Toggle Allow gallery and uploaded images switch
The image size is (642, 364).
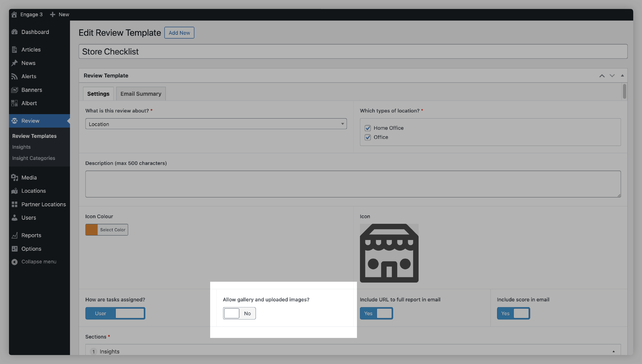click(239, 313)
